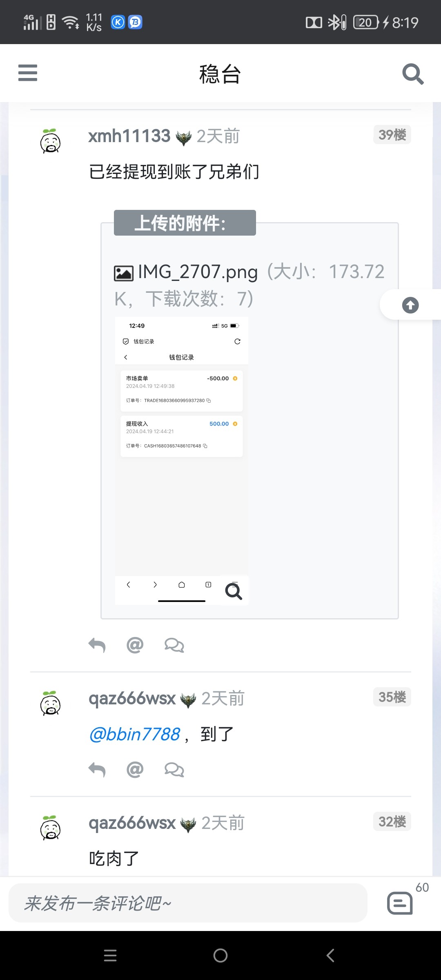
Task: Open xmh11133's user profile name
Action: pos(129,136)
